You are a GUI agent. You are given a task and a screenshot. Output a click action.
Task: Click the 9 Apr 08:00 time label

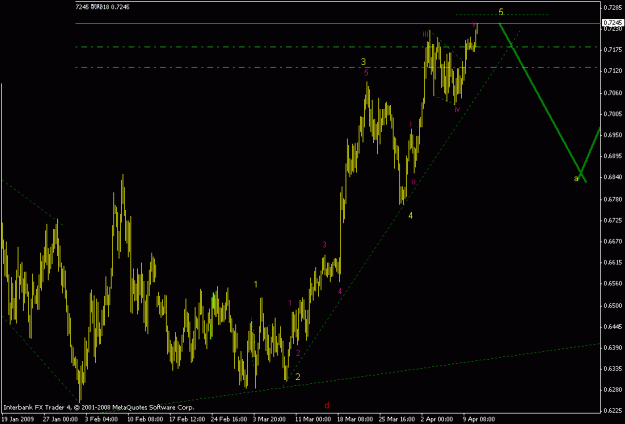[480, 419]
